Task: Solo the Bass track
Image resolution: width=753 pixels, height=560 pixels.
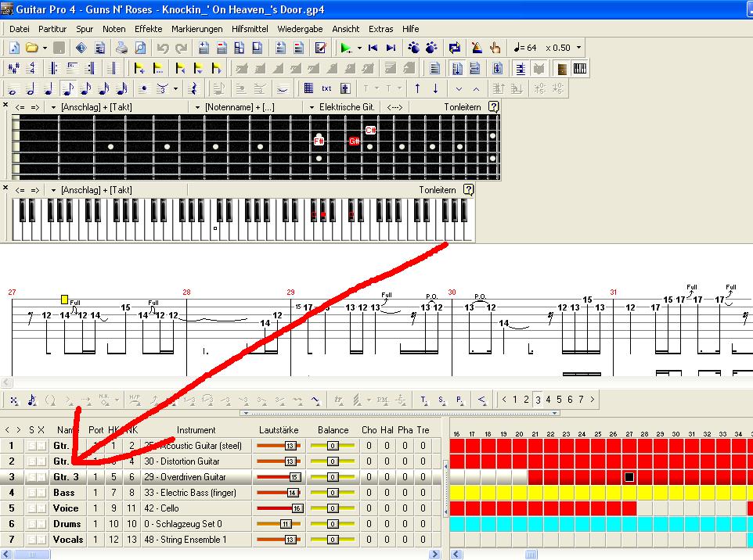Action: click(x=31, y=493)
